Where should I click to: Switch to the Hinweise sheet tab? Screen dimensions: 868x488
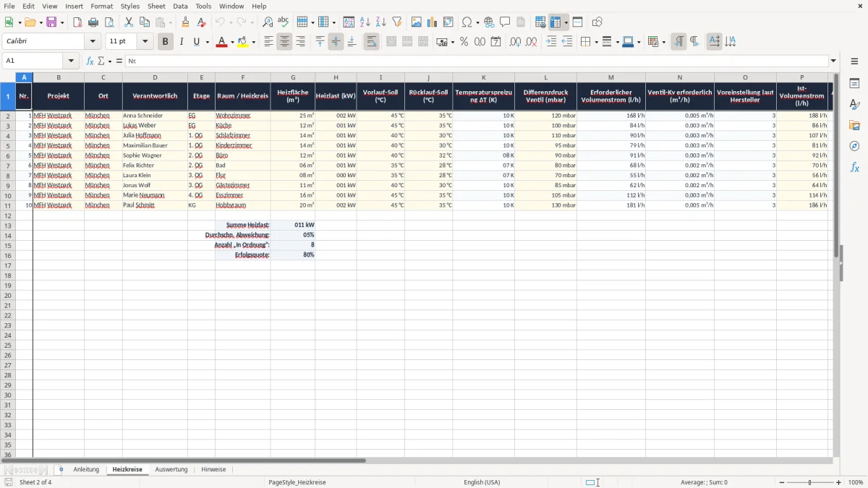[213, 469]
